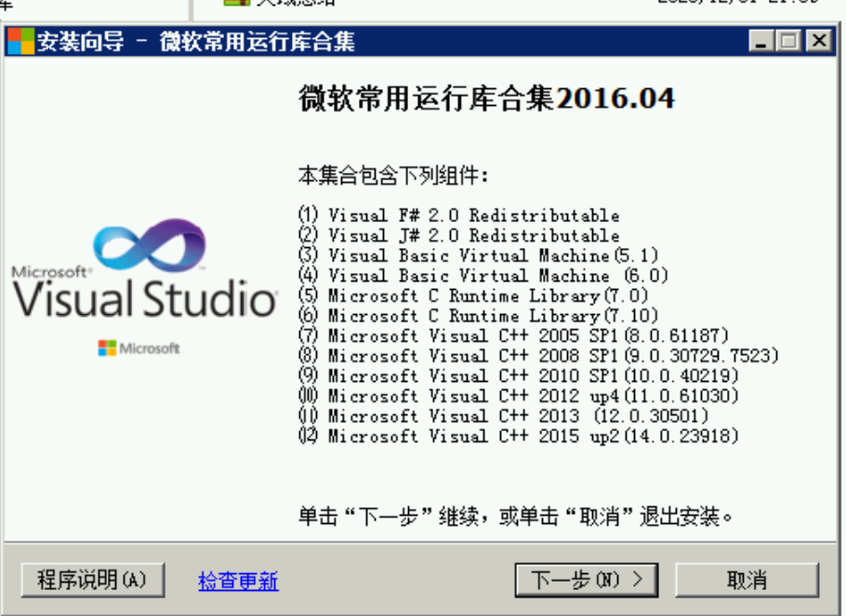Click the 检查更新 update link
The width and height of the screenshot is (846, 616).
pos(237,579)
